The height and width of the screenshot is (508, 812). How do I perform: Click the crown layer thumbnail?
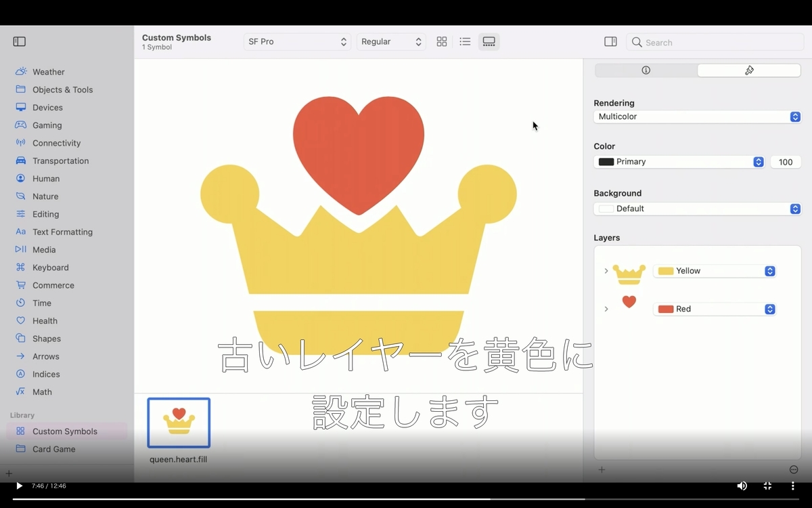[629, 274]
